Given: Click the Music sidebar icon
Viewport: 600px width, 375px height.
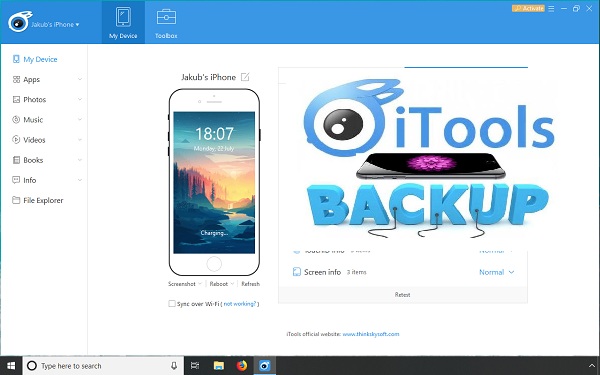Looking at the screenshot, I should point(16,120).
